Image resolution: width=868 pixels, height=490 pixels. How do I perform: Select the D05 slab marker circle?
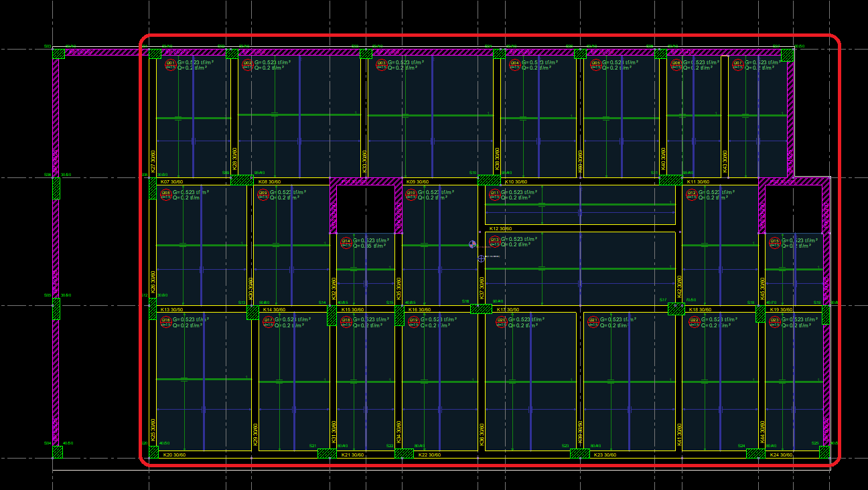click(595, 64)
